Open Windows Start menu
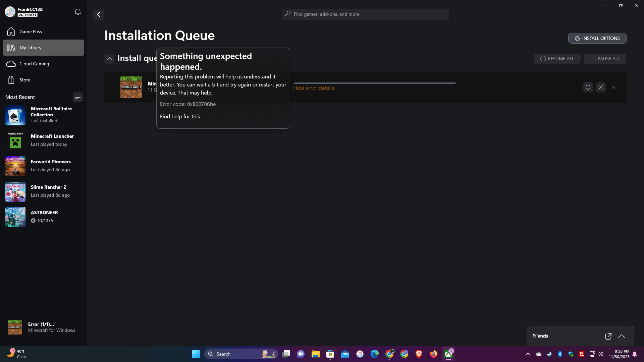This screenshot has width=644, height=362. point(196,354)
